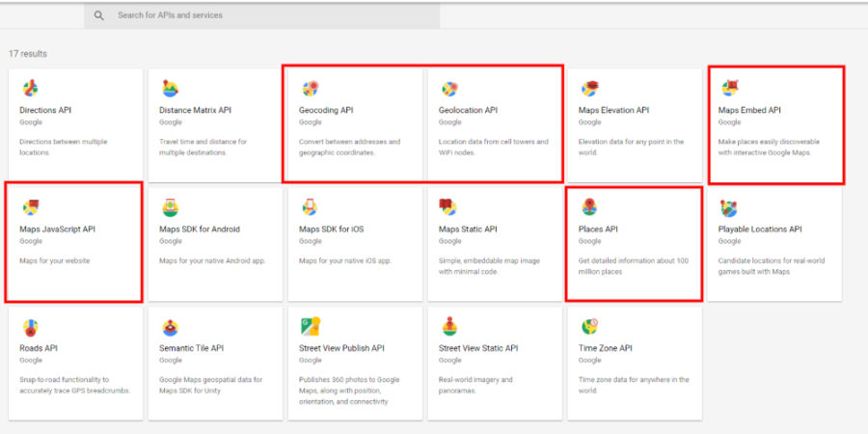Click the search magnifier icon
This screenshot has height=434, width=868.
(x=99, y=15)
